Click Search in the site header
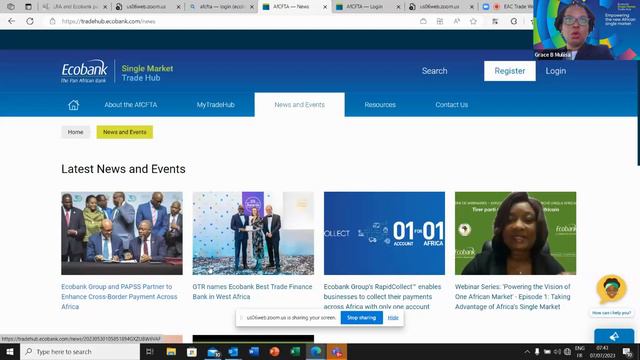Viewport: 640px width, 360px height. pos(434,71)
